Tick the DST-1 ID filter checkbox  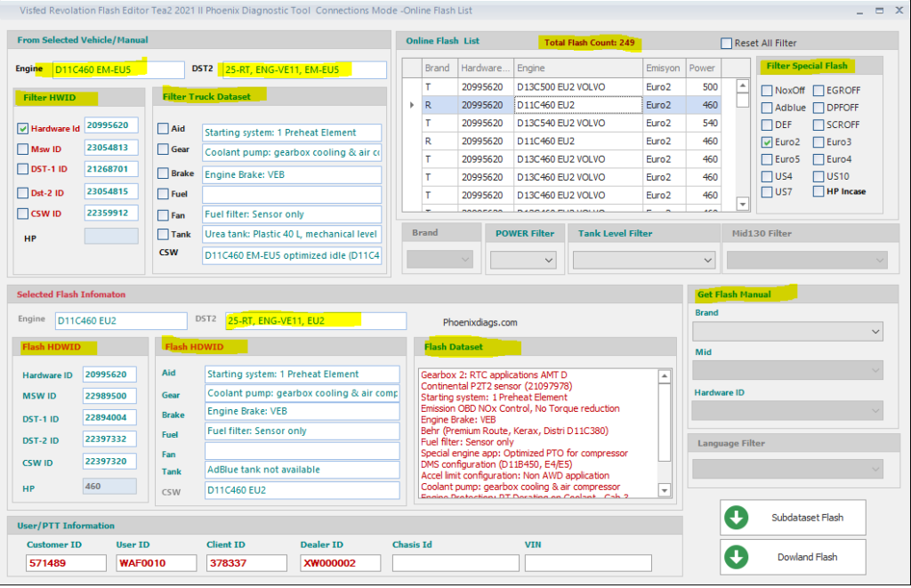(x=22, y=169)
